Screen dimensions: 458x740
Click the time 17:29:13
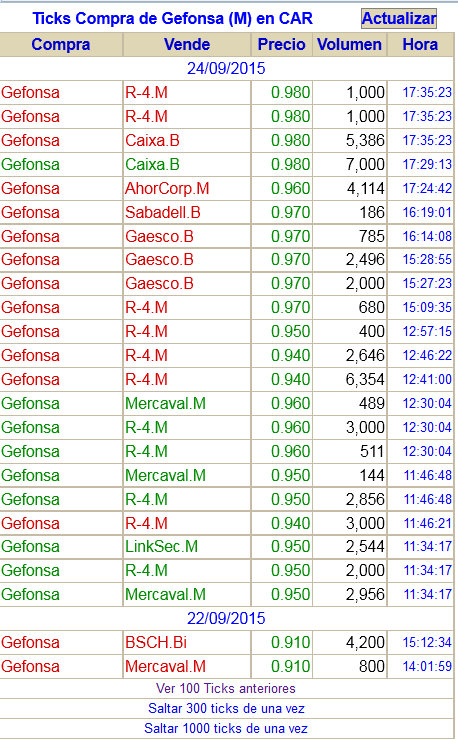(427, 164)
